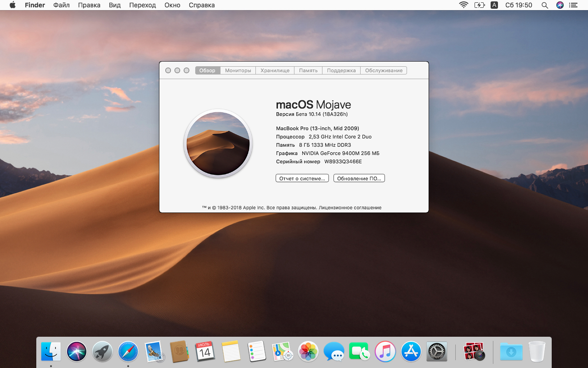This screenshot has width=588, height=368.
Task: Open Notification Center list icon
Action: click(573, 5)
